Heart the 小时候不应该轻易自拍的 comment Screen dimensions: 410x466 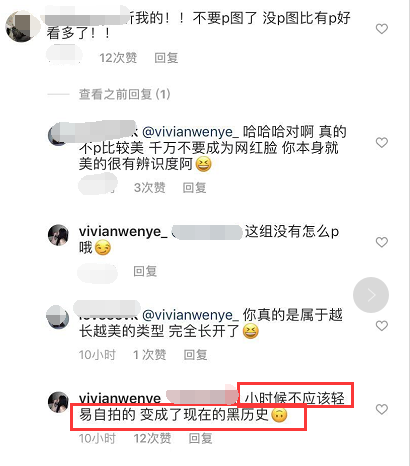pos(382,409)
